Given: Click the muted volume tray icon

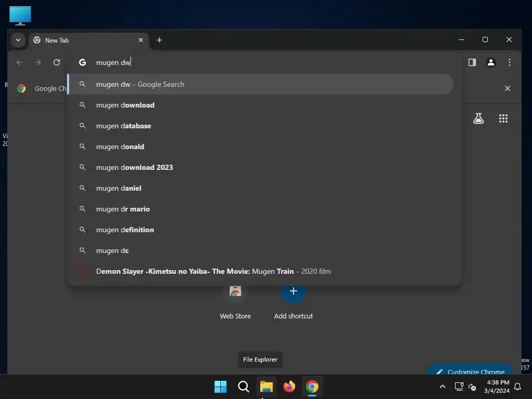Looking at the screenshot, I should pyautogui.click(x=472, y=387).
